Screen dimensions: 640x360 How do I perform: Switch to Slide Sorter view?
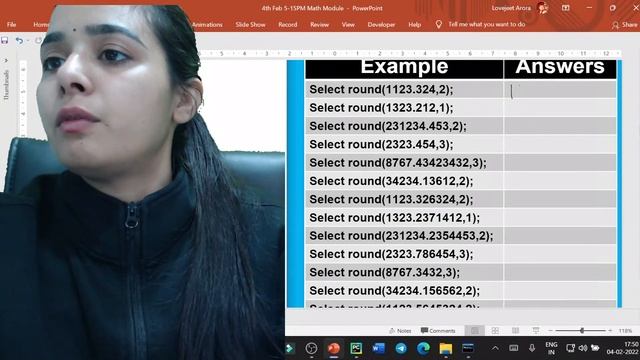tap(495, 330)
